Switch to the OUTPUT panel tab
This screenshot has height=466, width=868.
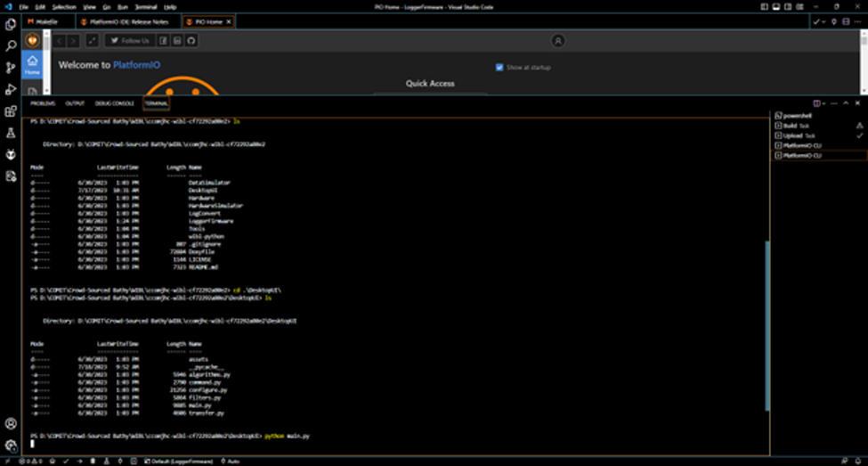pos(75,103)
